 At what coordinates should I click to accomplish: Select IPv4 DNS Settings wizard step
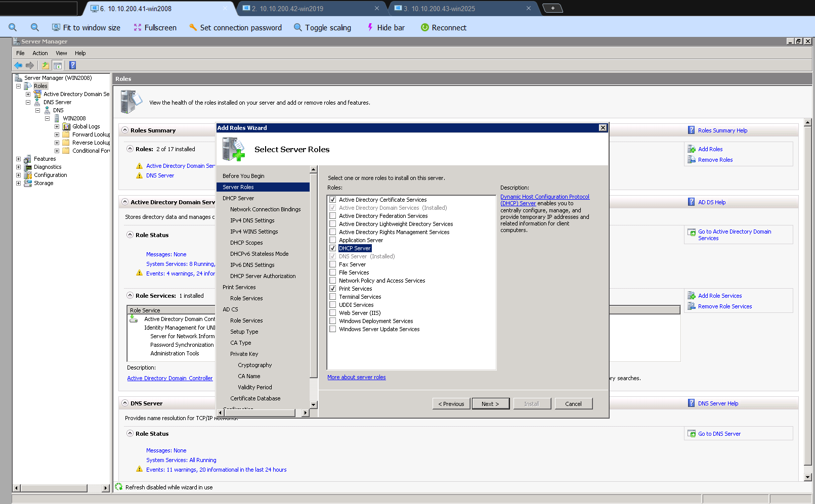(252, 220)
